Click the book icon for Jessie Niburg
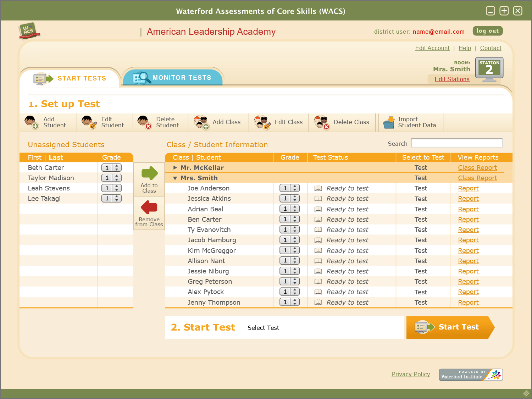 318,271
